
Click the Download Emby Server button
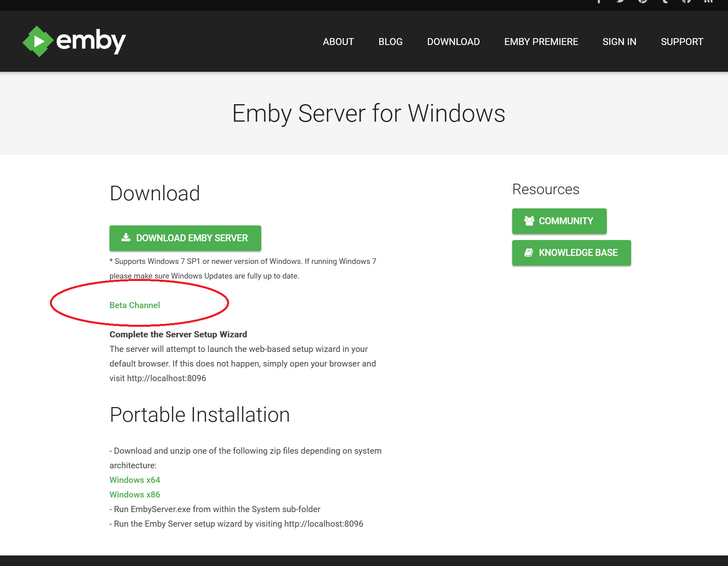point(185,238)
